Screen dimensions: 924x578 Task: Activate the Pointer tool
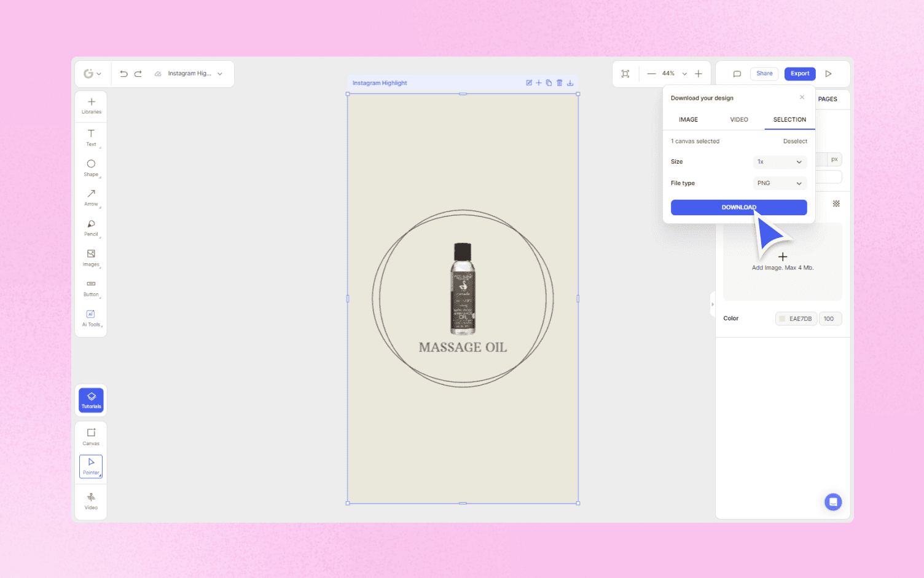91,467
